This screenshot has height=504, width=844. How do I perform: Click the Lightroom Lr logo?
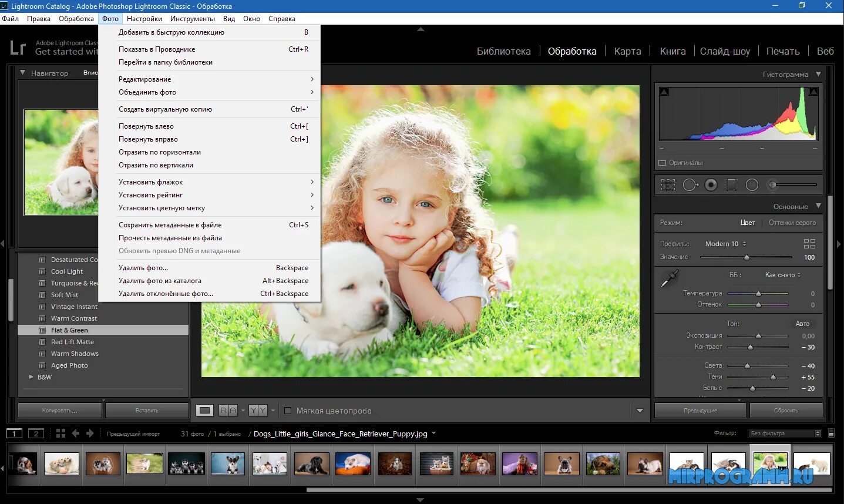[x=18, y=48]
